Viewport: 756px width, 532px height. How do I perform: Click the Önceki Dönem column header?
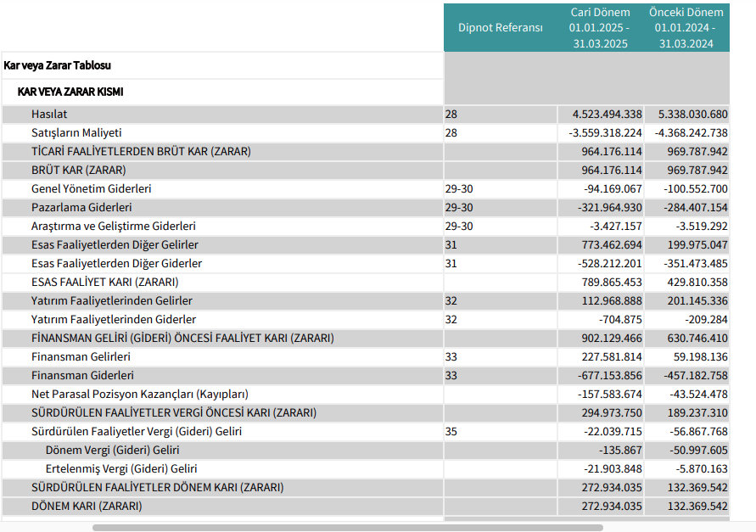click(686, 28)
